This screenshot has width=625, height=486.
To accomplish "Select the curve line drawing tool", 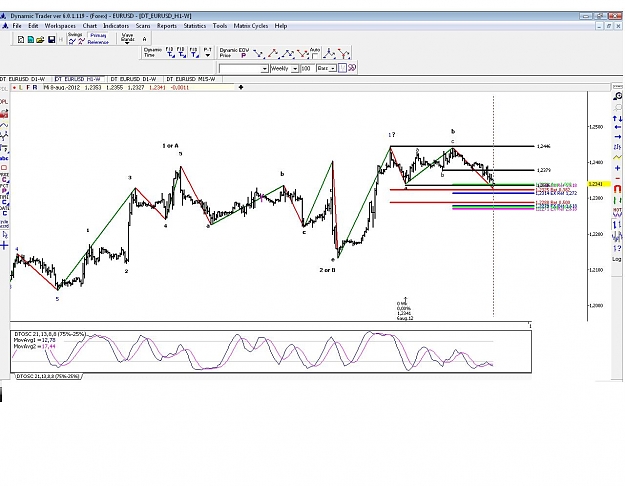I will [x=4, y=125].
